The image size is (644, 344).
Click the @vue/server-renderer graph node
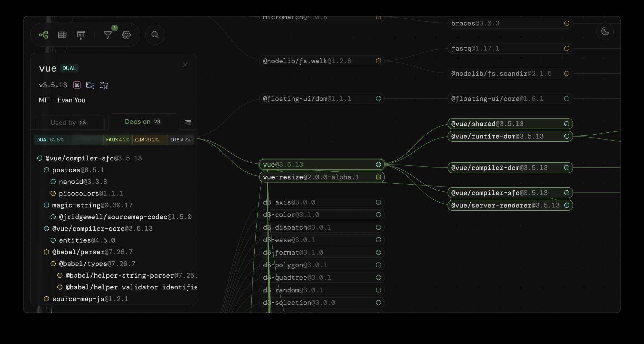pos(510,205)
